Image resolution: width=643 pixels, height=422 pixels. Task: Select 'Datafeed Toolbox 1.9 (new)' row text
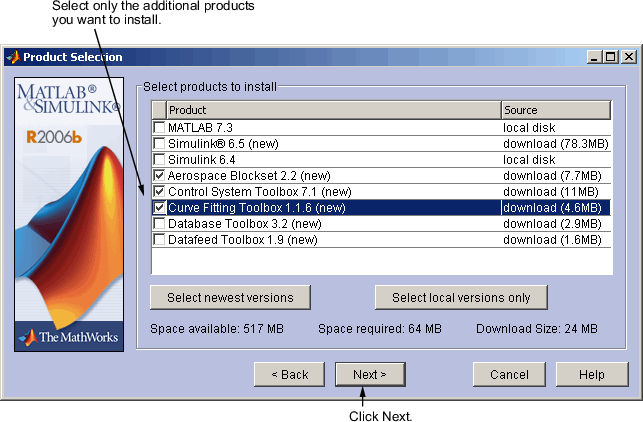coord(243,240)
